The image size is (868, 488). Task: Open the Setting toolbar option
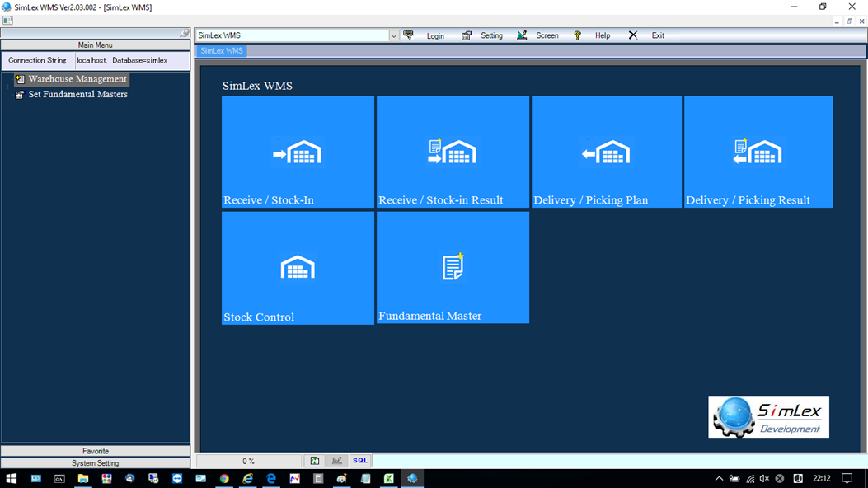coord(482,35)
